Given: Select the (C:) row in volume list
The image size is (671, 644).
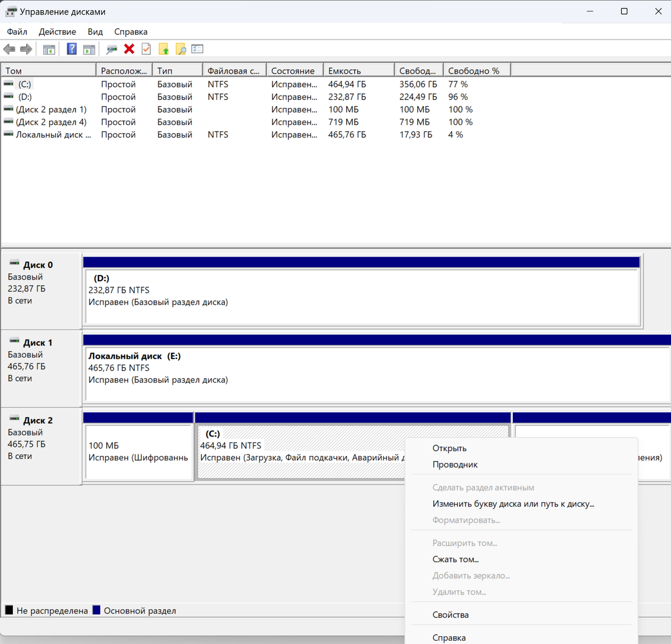Looking at the screenshot, I should click(x=256, y=84).
